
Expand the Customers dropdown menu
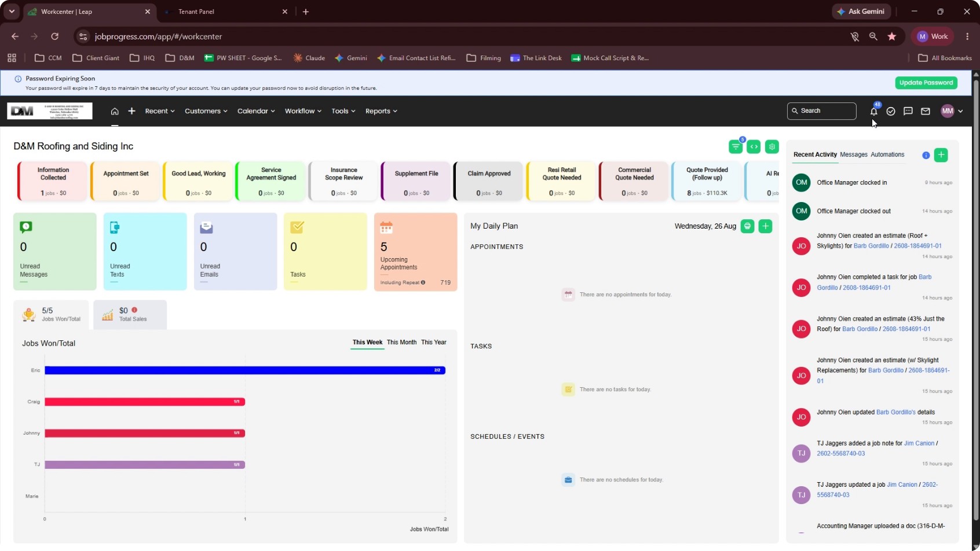206,111
